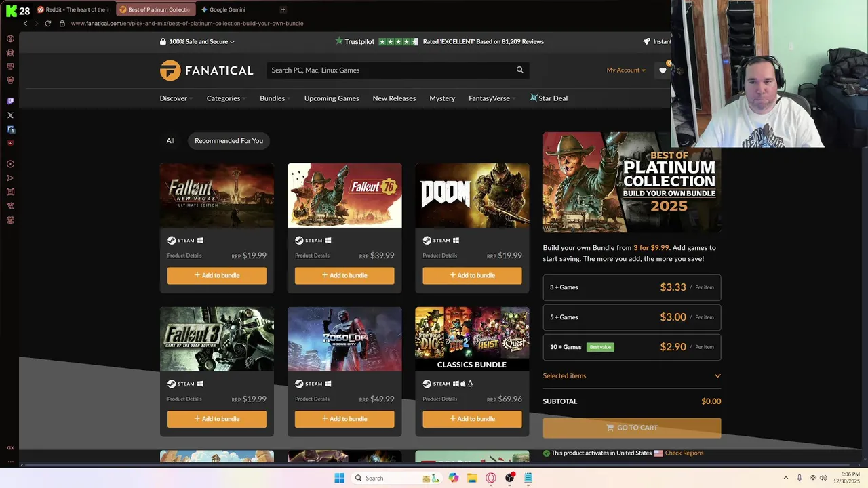
Task: Click the Fallout New Vegas cover image
Action: [217, 195]
